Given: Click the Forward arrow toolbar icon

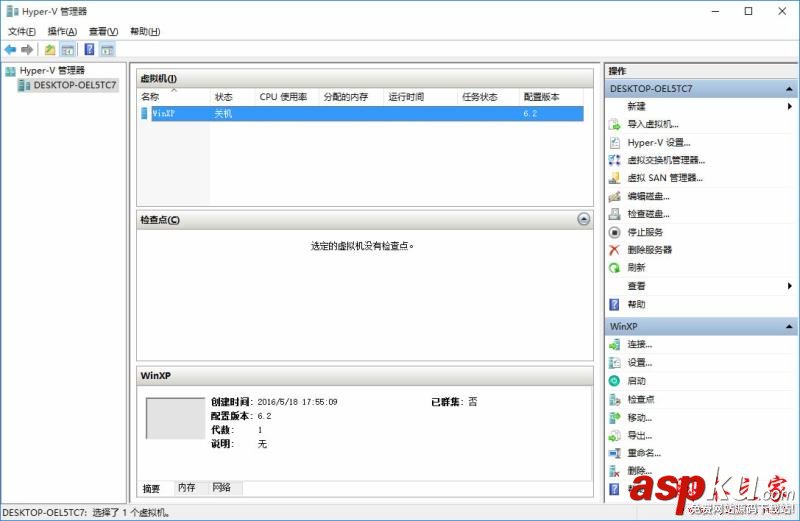Looking at the screenshot, I should coord(27,49).
